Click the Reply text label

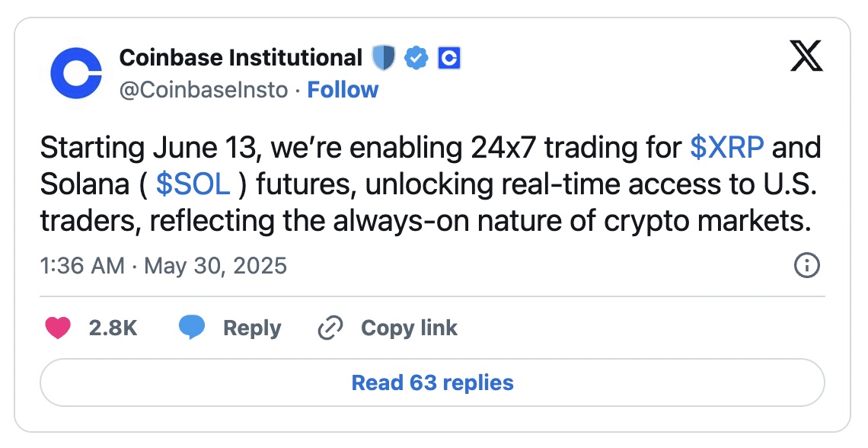pyautogui.click(x=252, y=328)
